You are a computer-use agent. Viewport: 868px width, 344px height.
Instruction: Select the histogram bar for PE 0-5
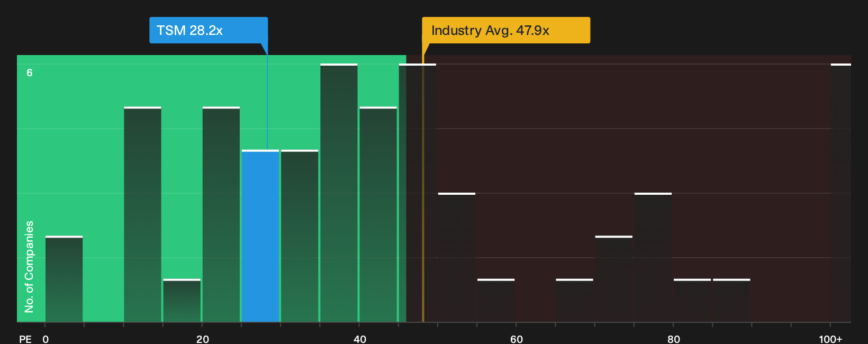64,279
